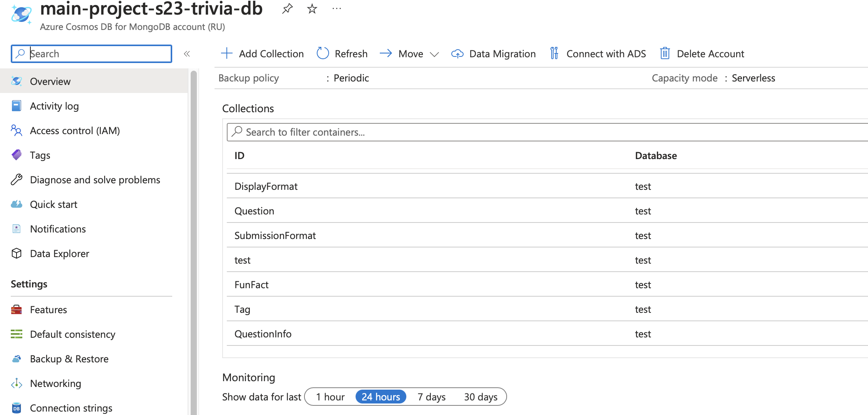Start Data Migration
Screen dimensions: 868x415
[x=493, y=54]
